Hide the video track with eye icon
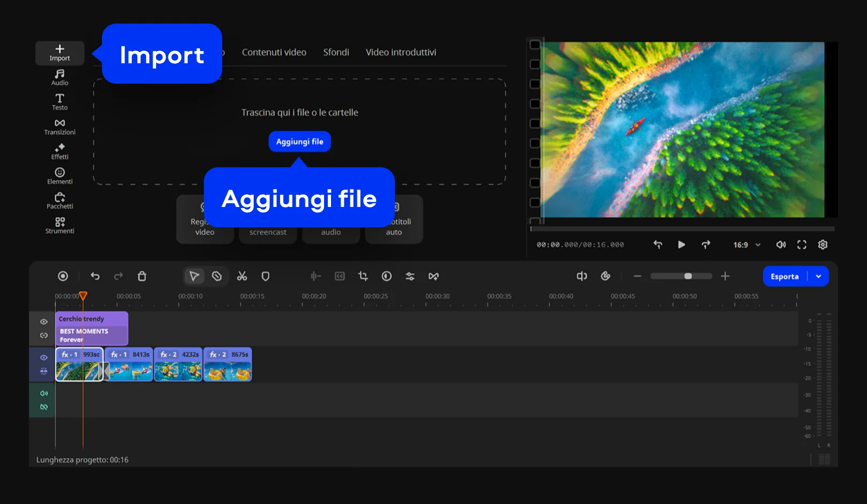This screenshot has height=504, width=867. pyautogui.click(x=44, y=358)
